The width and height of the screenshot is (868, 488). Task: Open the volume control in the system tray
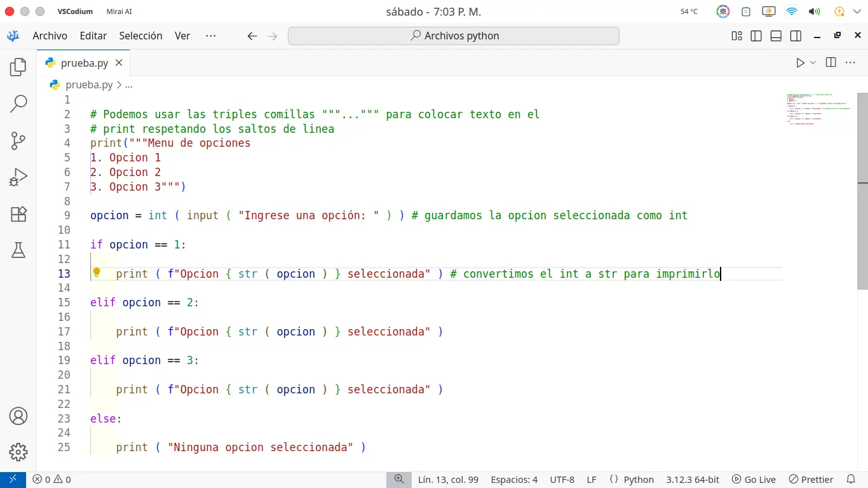pyautogui.click(x=814, y=11)
